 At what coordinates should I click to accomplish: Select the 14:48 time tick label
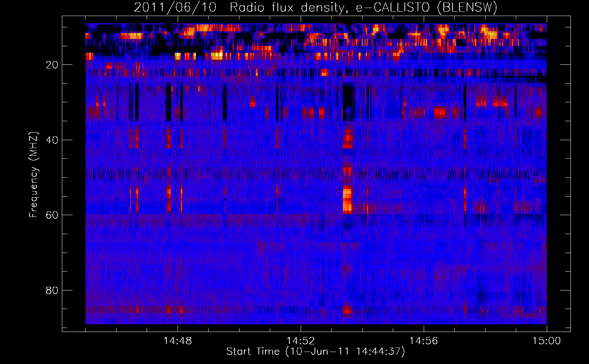pos(178,341)
